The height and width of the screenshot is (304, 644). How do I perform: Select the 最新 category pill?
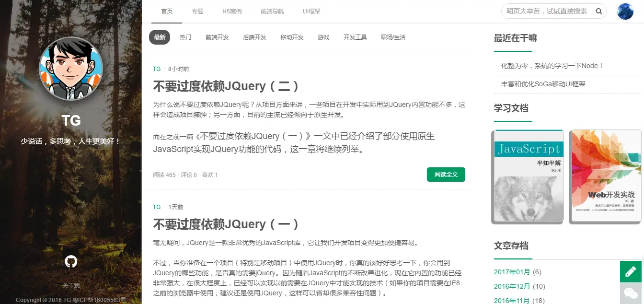160,37
